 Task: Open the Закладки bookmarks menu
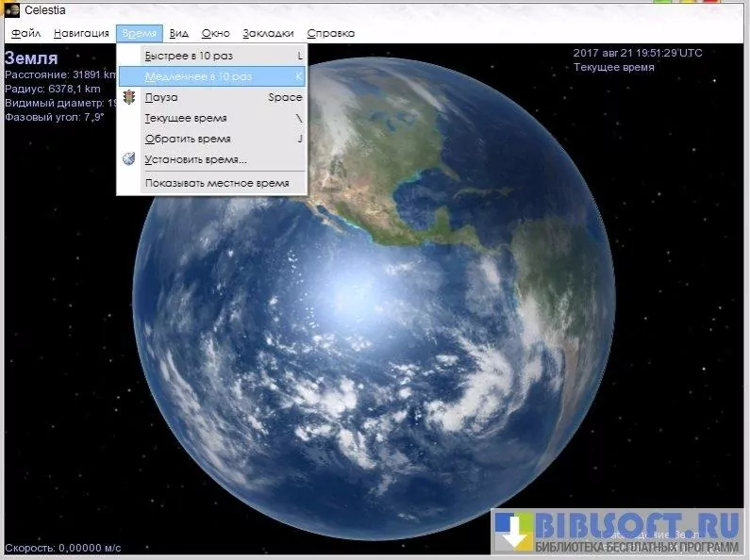[x=268, y=33]
